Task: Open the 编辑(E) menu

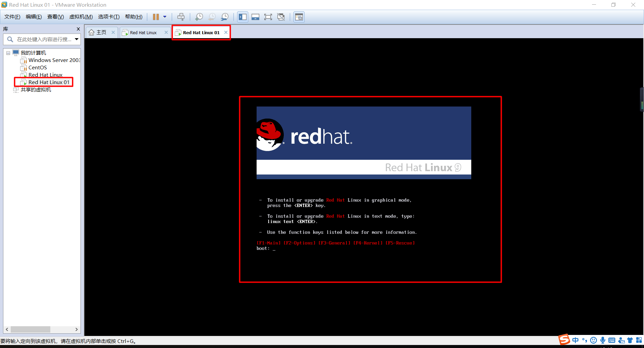Action: 34,17
